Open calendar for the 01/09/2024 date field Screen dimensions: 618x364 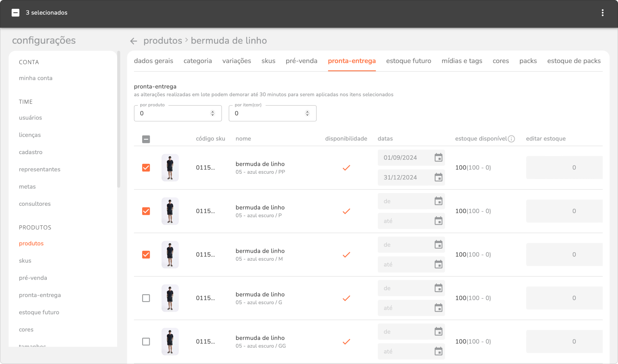click(x=438, y=158)
